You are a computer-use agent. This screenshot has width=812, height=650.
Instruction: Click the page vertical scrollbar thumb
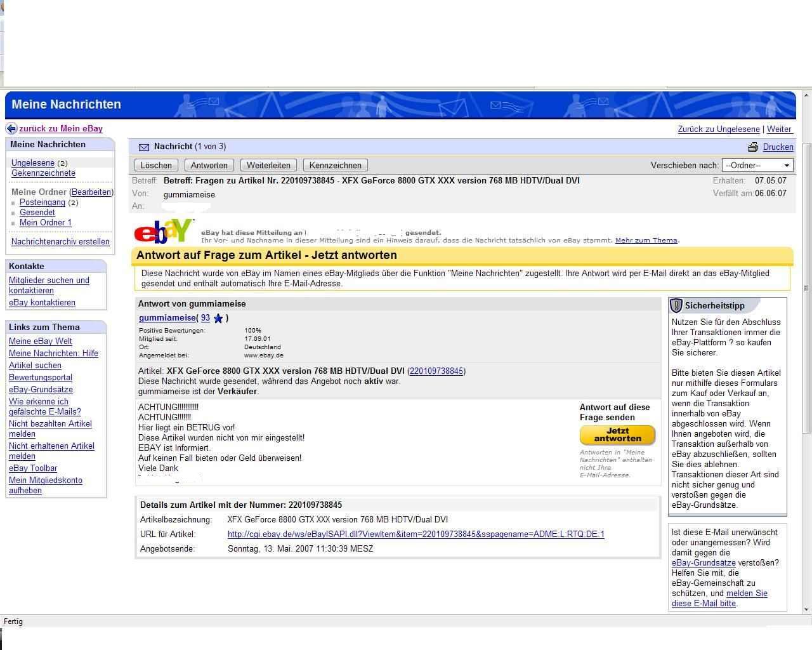click(806, 289)
